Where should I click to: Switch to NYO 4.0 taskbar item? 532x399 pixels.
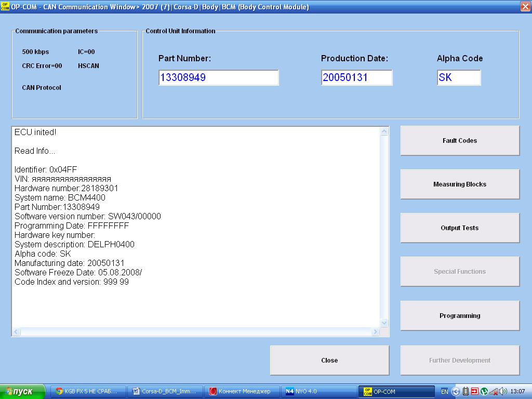click(x=320, y=392)
